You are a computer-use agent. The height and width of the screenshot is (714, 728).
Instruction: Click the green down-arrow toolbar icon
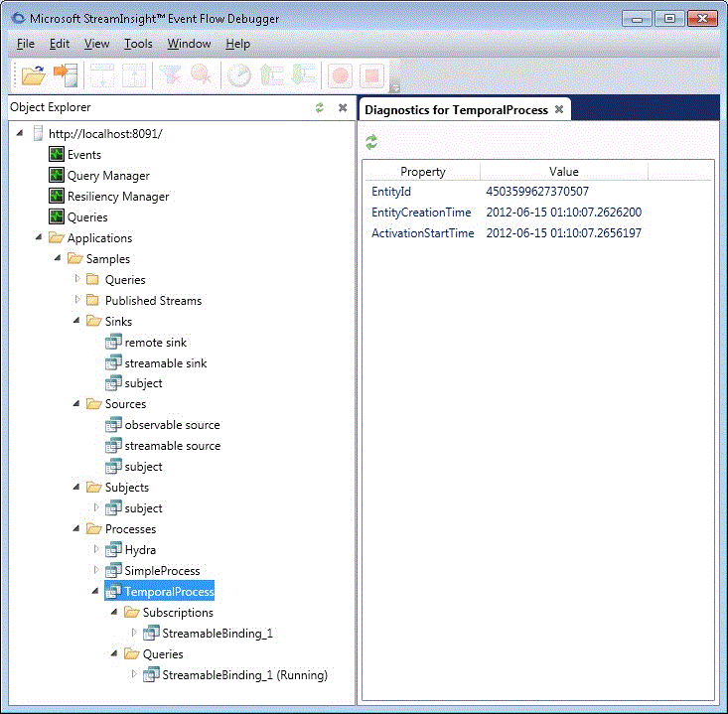click(x=303, y=75)
